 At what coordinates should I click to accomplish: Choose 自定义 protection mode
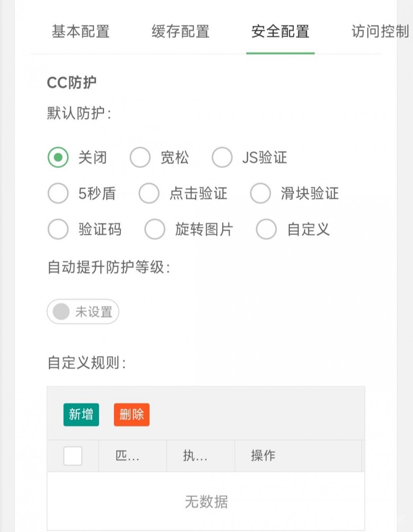pyautogui.click(x=266, y=229)
